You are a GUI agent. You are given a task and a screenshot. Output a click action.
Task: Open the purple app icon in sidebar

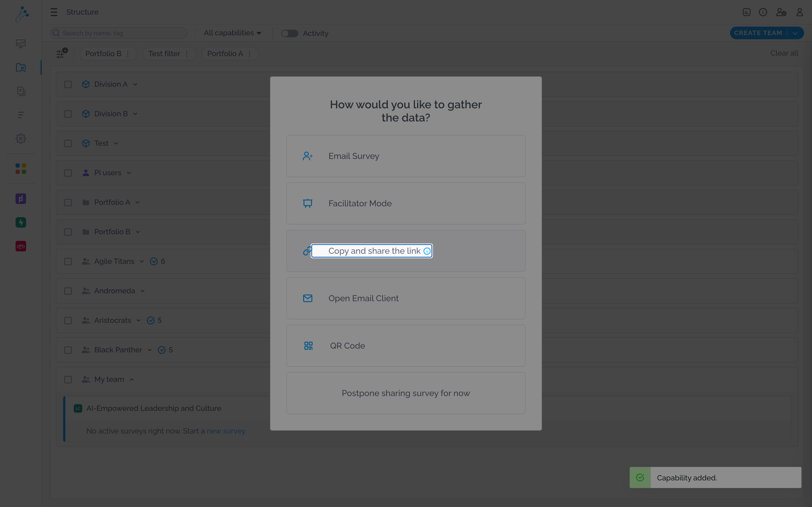(x=21, y=199)
